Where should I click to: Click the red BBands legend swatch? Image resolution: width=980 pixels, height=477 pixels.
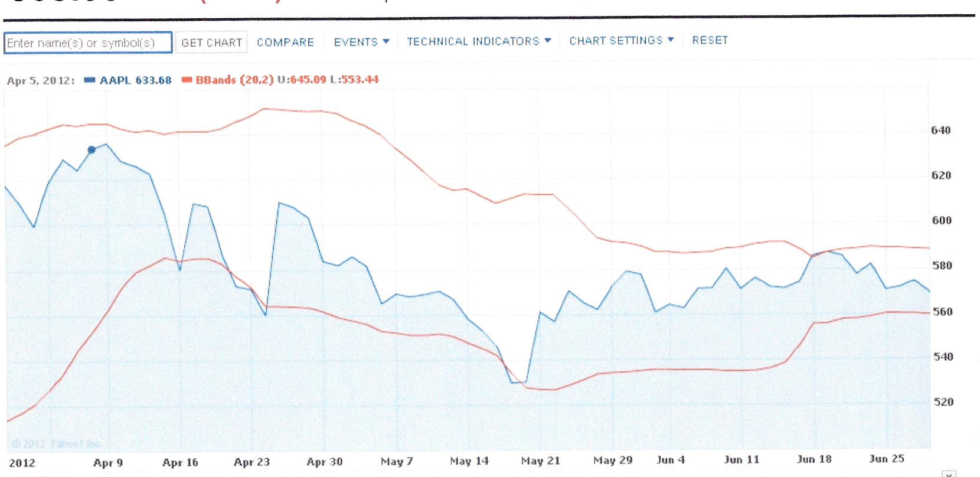click(187, 80)
